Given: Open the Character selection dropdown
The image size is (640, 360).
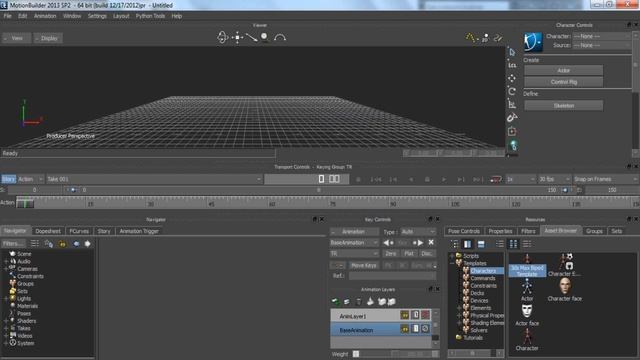Looking at the screenshot, I should tap(601, 36).
